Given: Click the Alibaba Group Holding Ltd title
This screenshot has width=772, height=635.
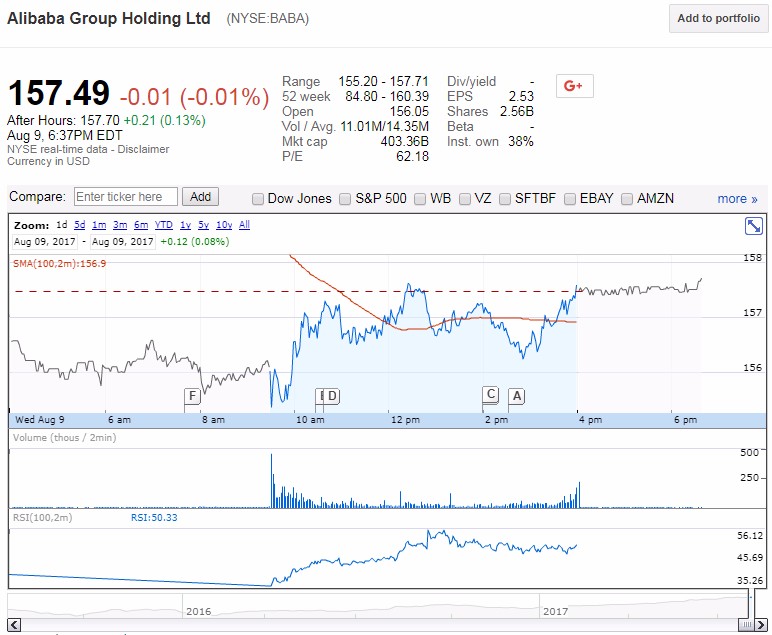Looking at the screenshot, I should point(109,19).
